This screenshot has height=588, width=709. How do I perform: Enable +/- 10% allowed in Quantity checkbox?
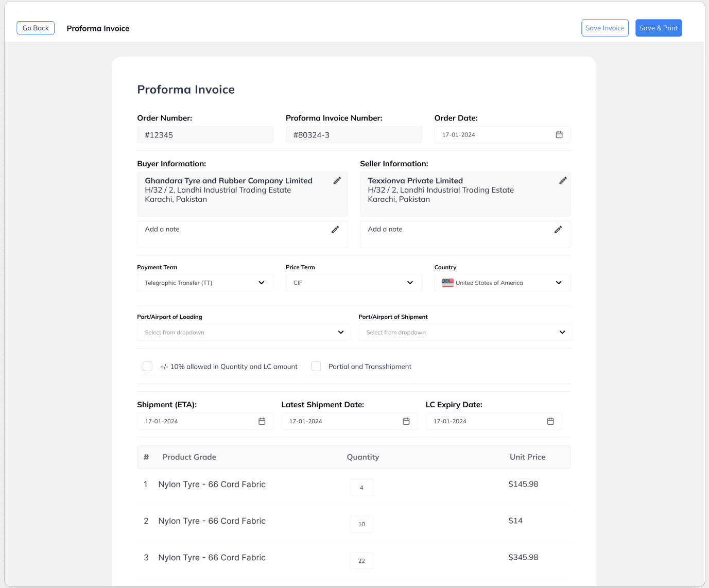pyautogui.click(x=148, y=367)
